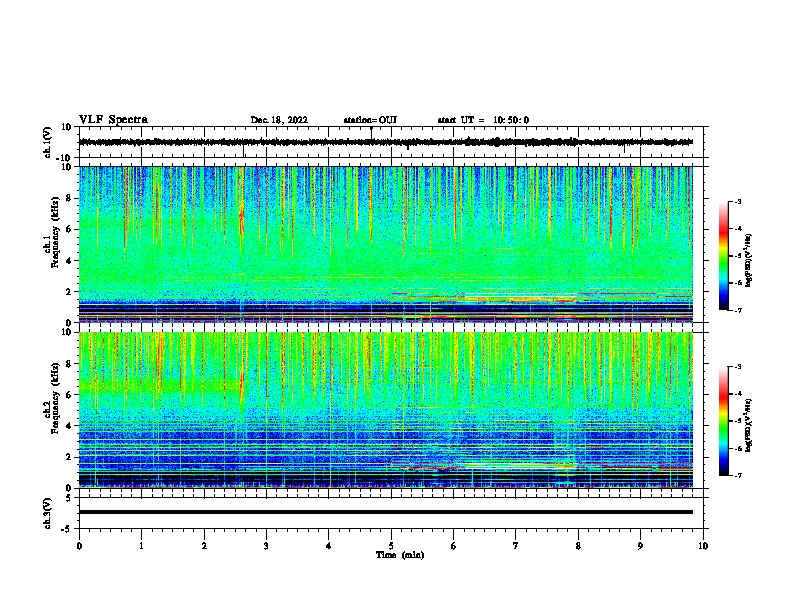Click time axis tick label '5'
Image resolution: width=792 pixels, height=612 pixels.
(x=391, y=546)
